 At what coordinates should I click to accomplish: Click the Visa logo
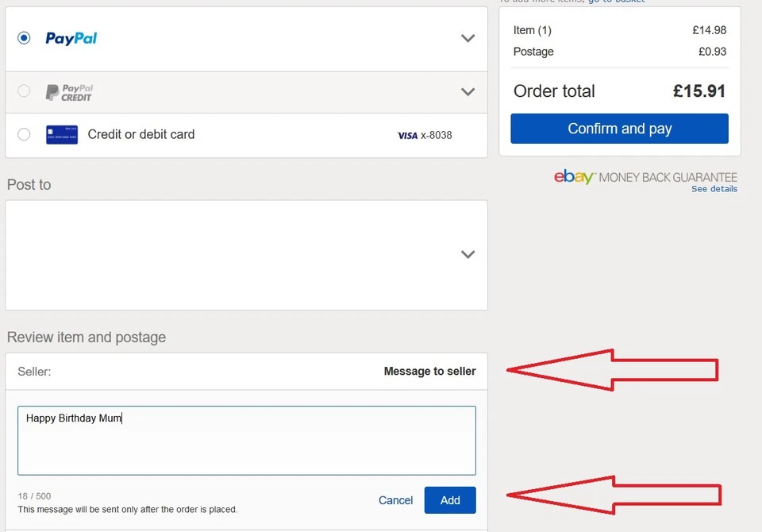point(407,136)
